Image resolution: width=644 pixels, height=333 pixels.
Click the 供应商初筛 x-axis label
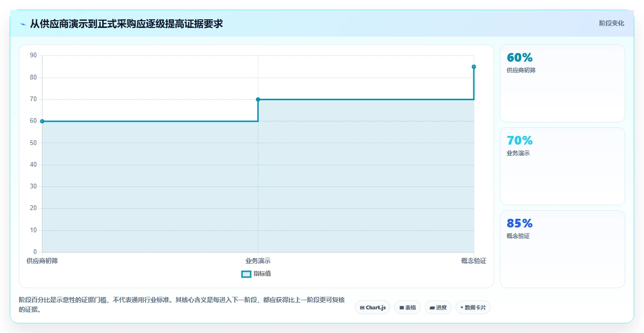[42, 261]
